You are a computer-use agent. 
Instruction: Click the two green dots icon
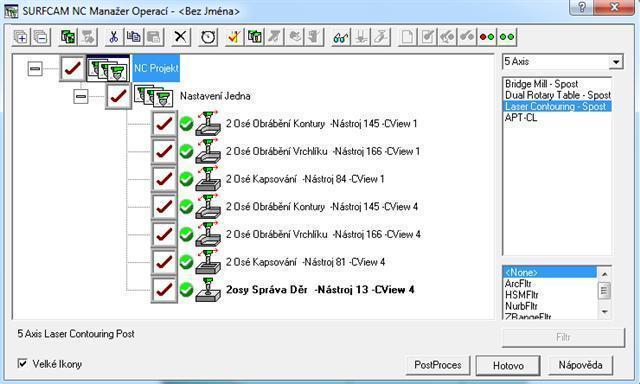(507, 37)
